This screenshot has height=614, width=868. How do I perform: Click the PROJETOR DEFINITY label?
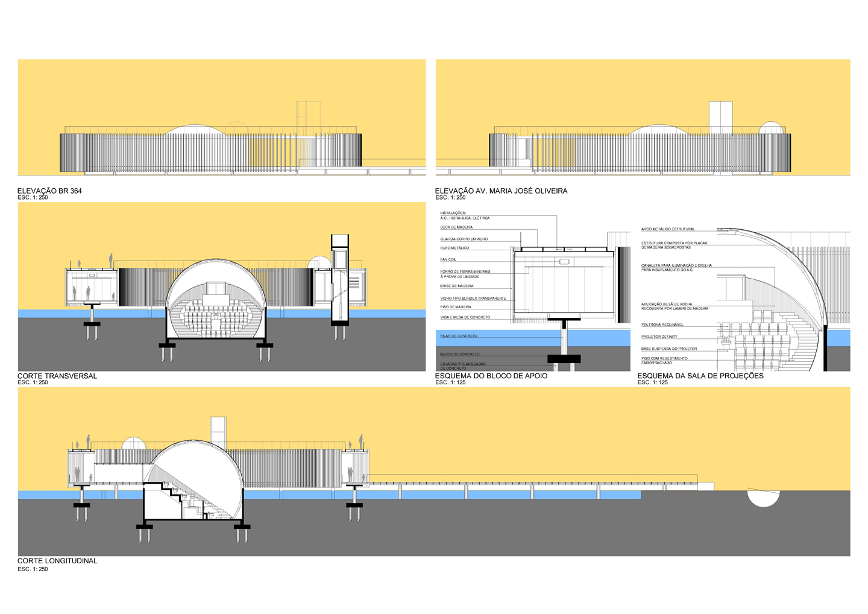(659, 337)
